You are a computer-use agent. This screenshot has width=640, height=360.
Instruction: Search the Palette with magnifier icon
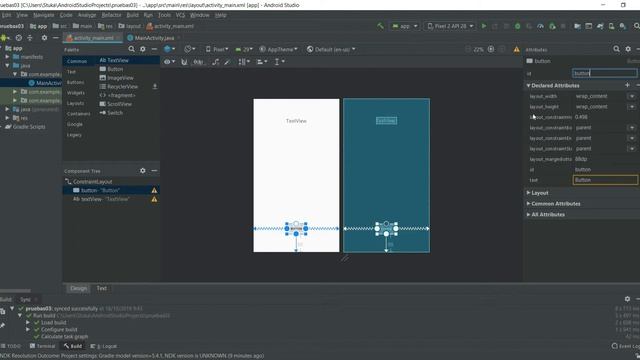click(x=131, y=49)
